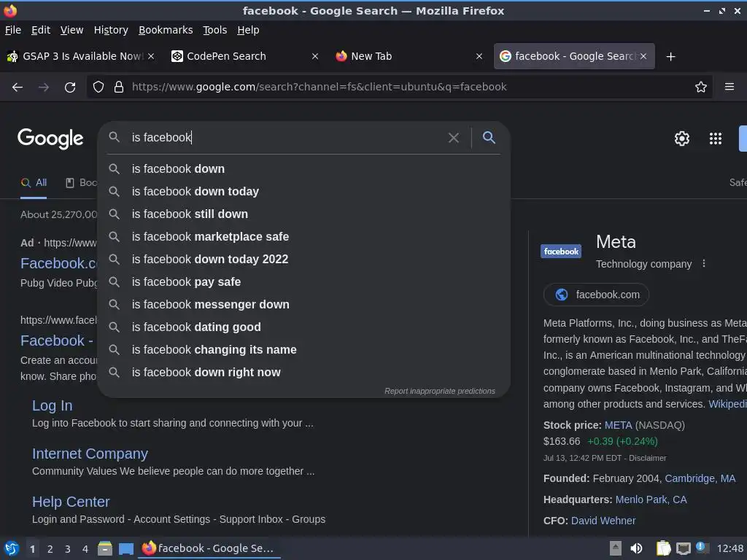The height and width of the screenshot is (560, 747).
Task: Click the display monitor tray icon
Action: click(x=683, y=548)
